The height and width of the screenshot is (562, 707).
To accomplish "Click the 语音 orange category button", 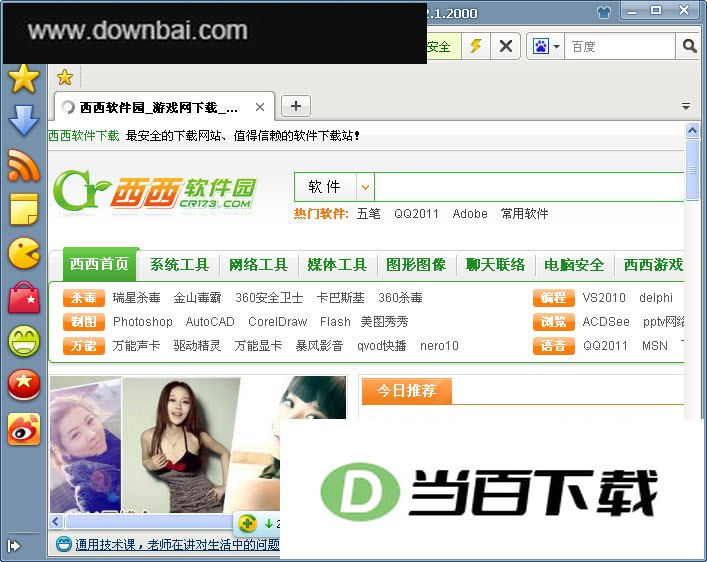I will pos(553,345).
